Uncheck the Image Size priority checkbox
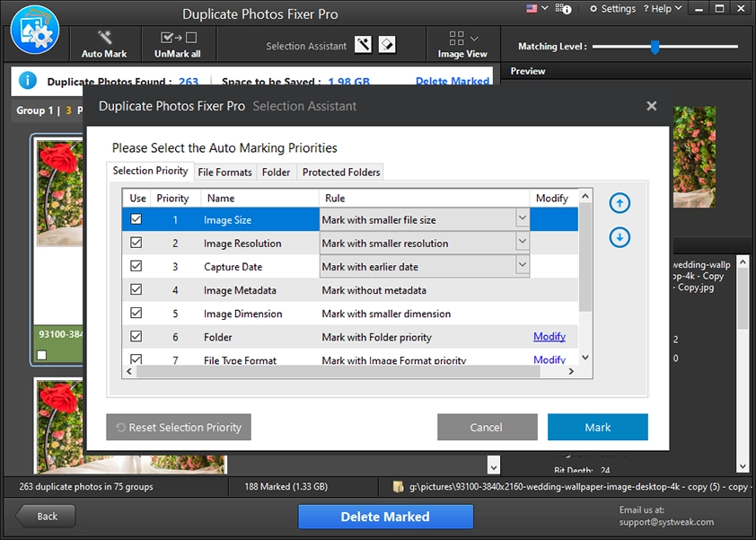The image size is (756, 540). pyautogui.click(x=136, y=219)
